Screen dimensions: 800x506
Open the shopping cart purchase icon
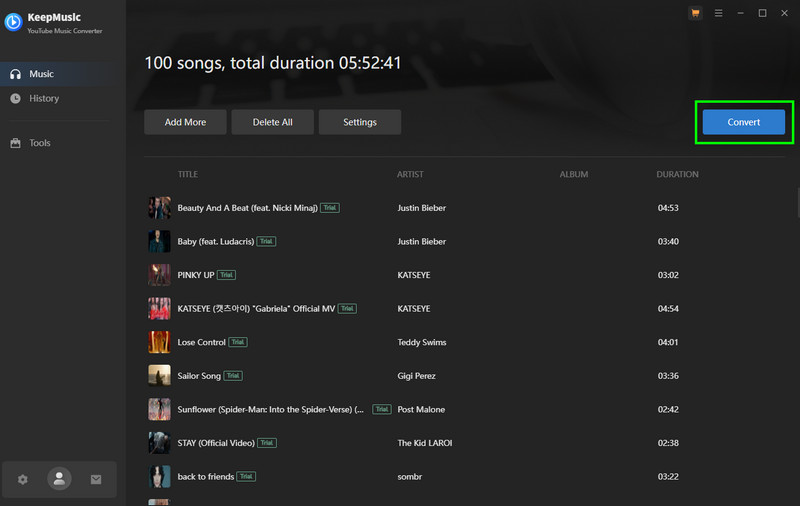coord(695,13)
